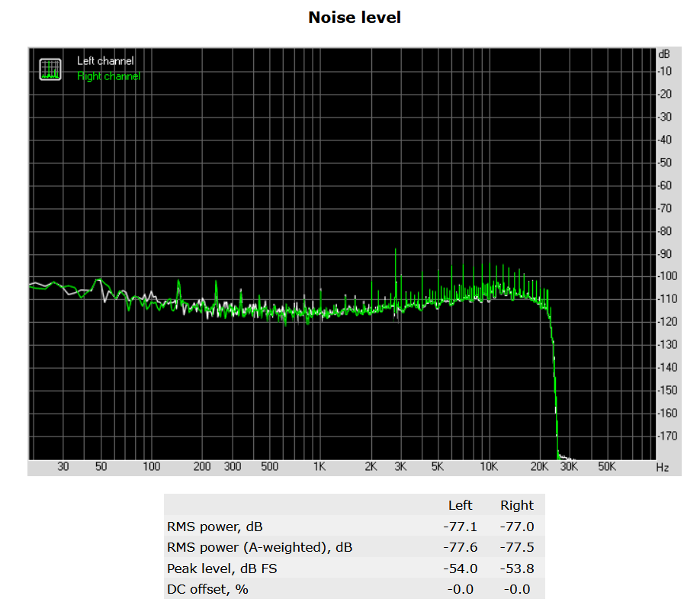
Task: Select the -53.8 peak level value
Action: 517,569
